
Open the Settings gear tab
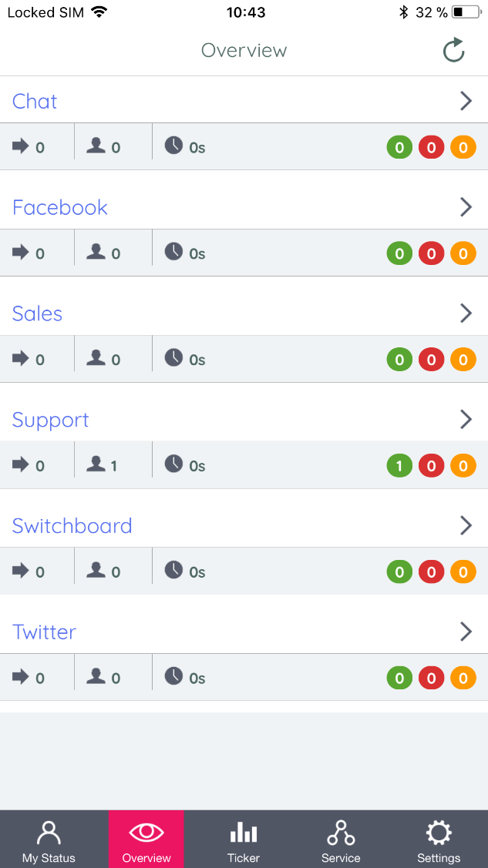coord(439,840)
